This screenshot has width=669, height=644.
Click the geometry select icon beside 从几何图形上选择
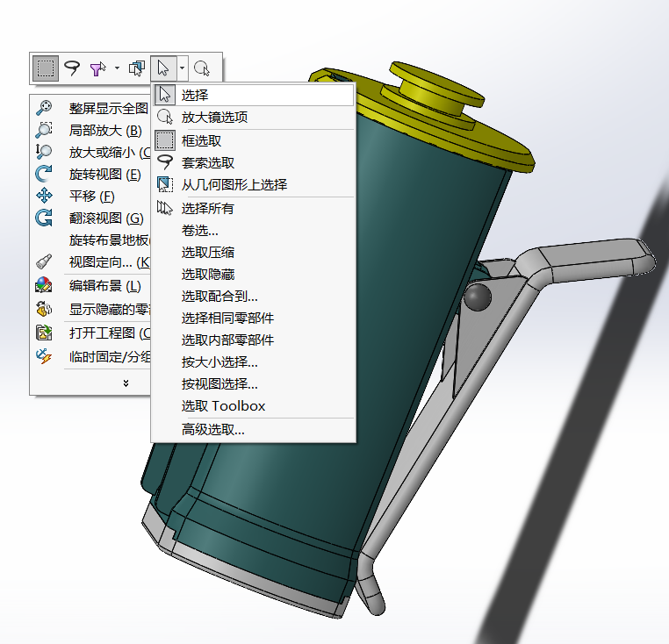tap(165, 184)
